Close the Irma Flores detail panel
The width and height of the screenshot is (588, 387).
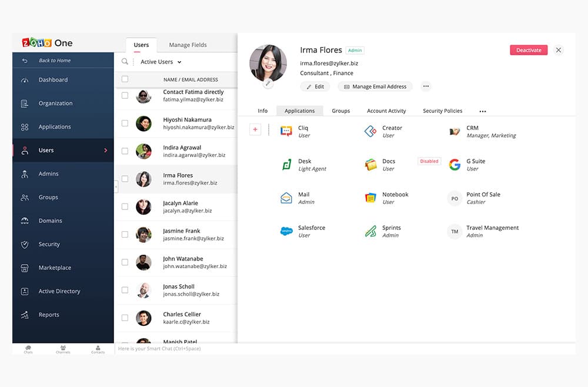tap(559, 50)
